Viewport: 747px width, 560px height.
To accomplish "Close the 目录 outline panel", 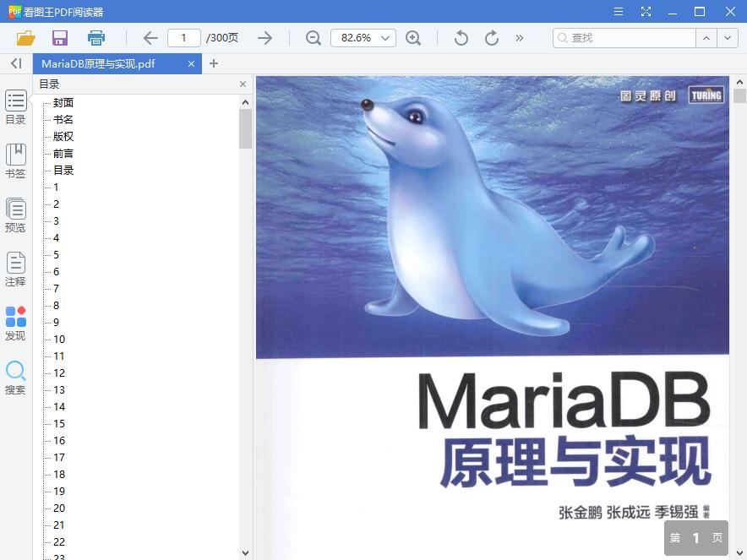I will pyautogui.click(x=243, y=84).
